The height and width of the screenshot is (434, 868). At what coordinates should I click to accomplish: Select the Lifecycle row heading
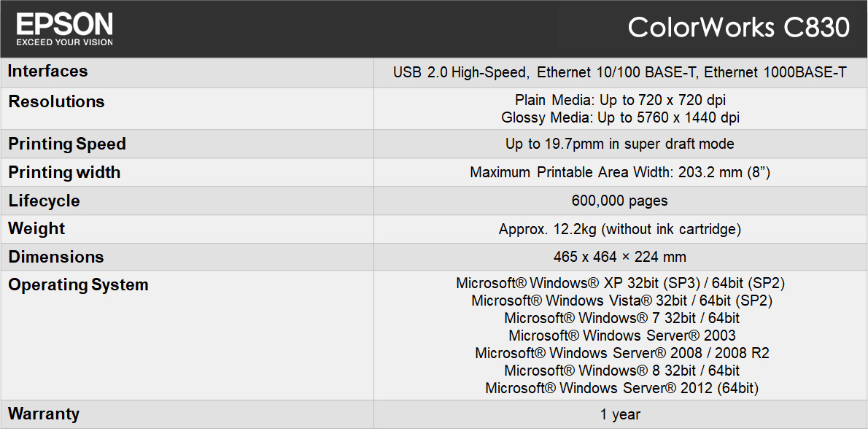[44, 201]
